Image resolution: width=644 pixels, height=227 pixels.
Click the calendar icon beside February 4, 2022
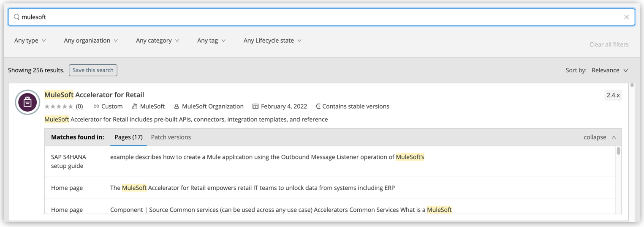pos(255,107)
